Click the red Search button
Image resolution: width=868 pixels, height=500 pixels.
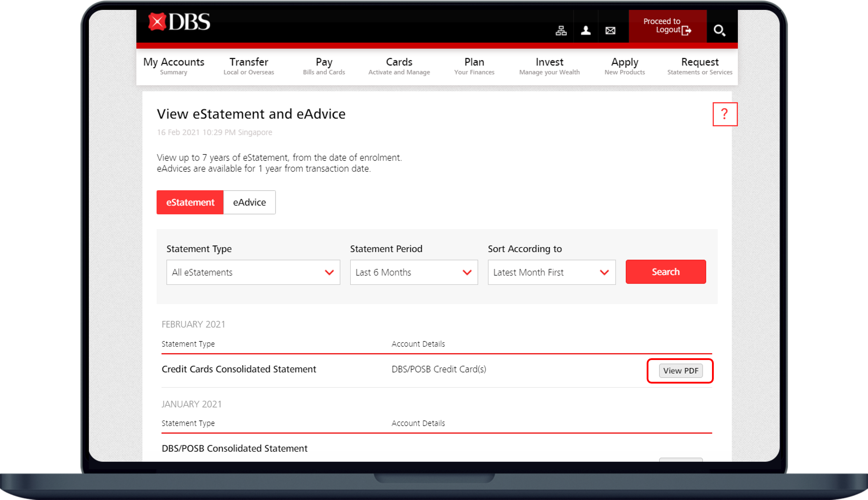666,272
